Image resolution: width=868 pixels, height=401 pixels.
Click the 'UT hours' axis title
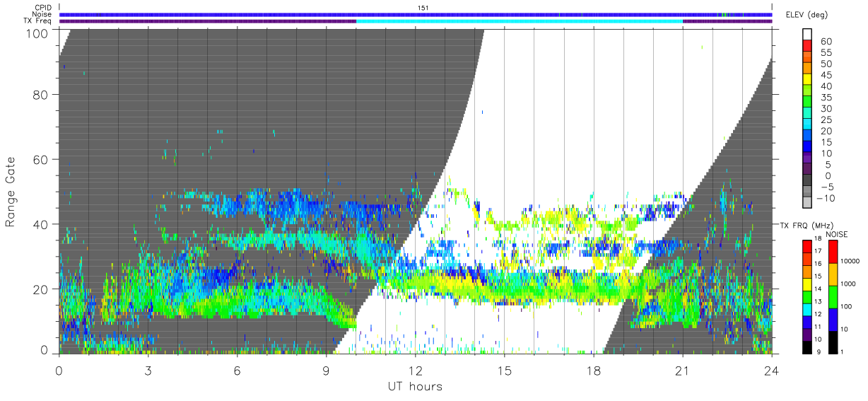tap(415, 386)
